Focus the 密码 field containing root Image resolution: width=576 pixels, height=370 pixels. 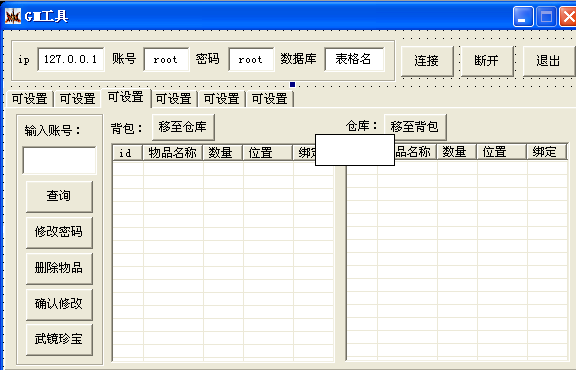(x=251, y=59)
